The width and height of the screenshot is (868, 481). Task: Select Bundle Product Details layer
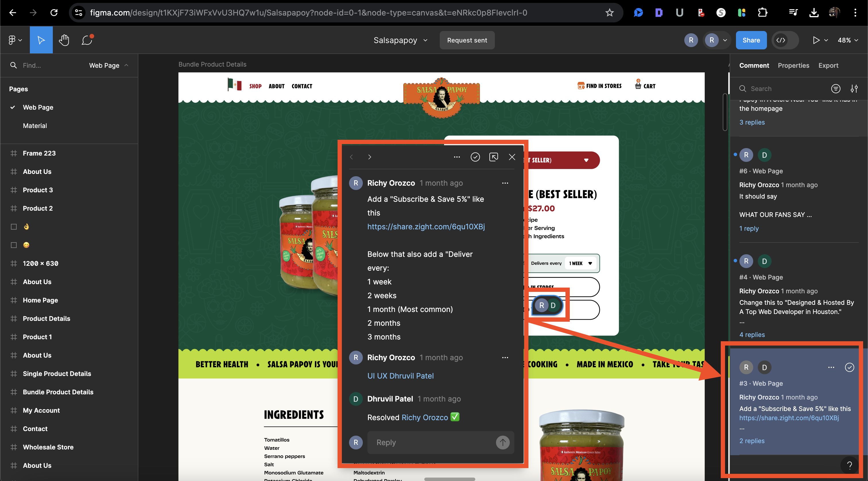58,391
